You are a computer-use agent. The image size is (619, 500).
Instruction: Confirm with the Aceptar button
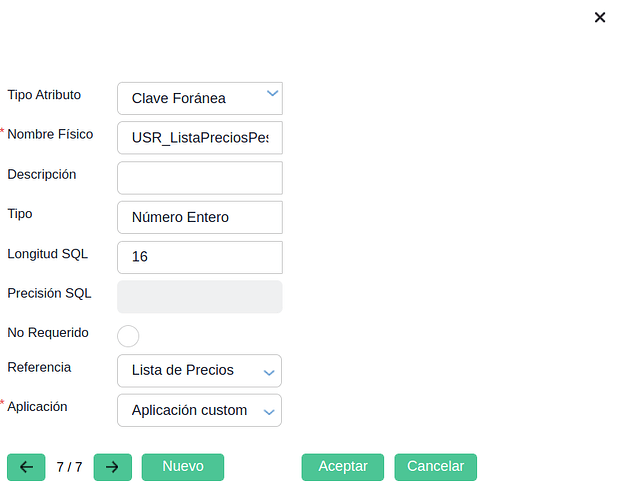[343, 467]
